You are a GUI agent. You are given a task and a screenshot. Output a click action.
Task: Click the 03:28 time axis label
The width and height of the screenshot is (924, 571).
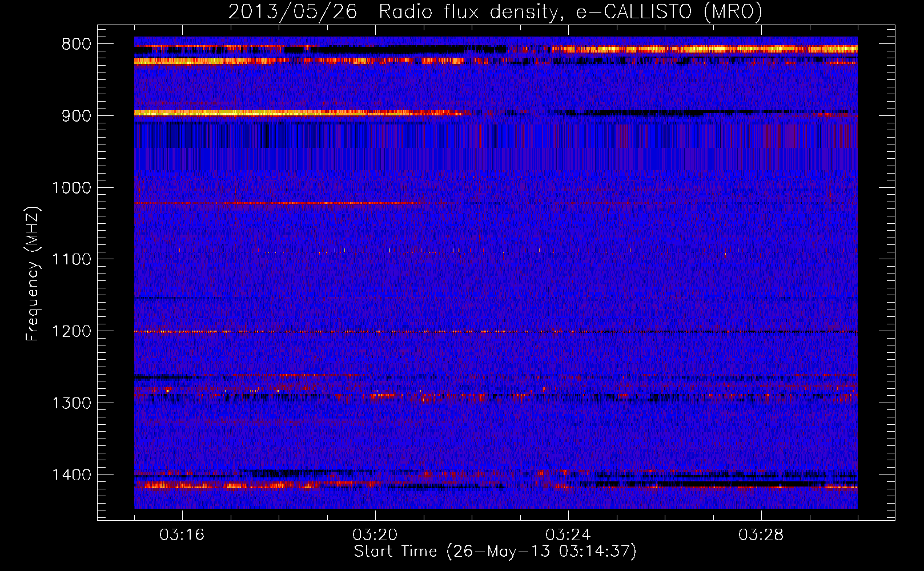pos(761,535)
